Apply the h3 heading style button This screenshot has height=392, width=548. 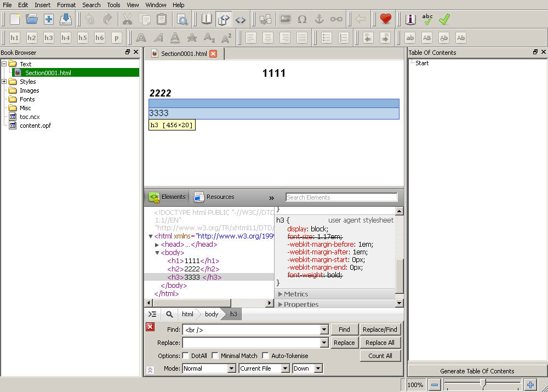pyautogui.click(x=49, y=38)
